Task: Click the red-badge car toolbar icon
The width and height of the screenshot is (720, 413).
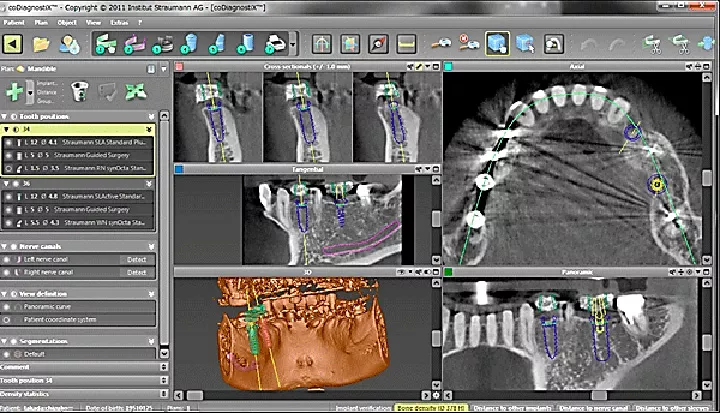Action: click(x=469, y=44)
